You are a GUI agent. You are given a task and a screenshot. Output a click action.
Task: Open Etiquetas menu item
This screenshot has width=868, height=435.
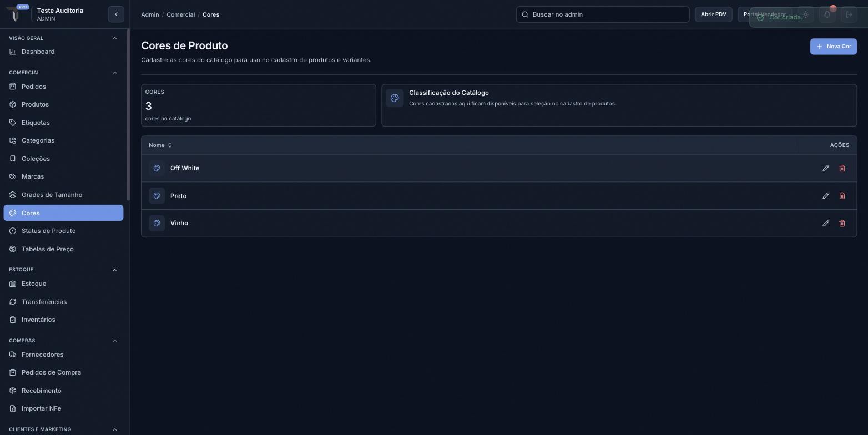click(x=63, y=123)
